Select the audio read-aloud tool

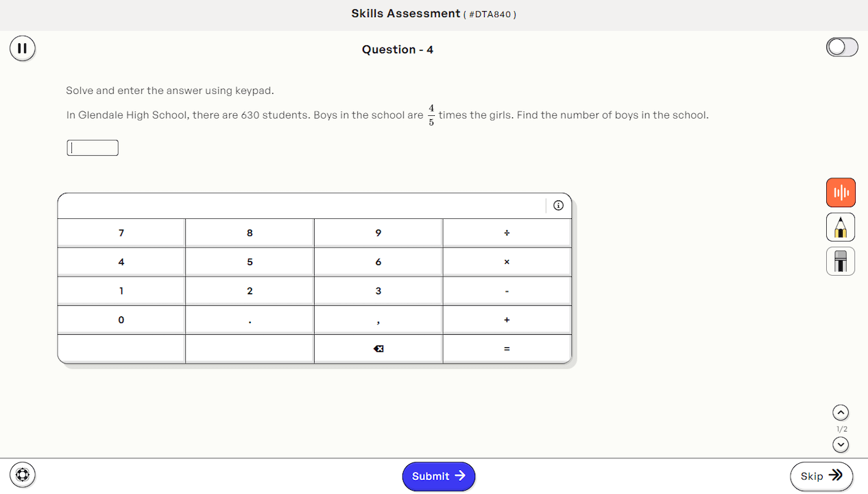click(841, 192)
